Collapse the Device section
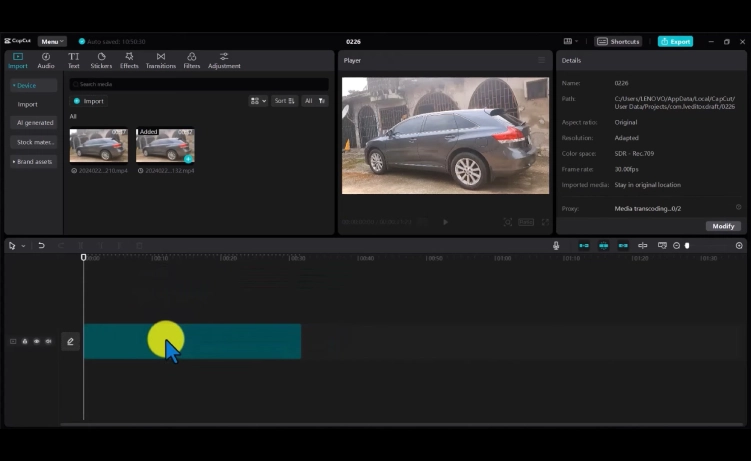The height and width of the screenshot is (461, 751). point(33,85)
